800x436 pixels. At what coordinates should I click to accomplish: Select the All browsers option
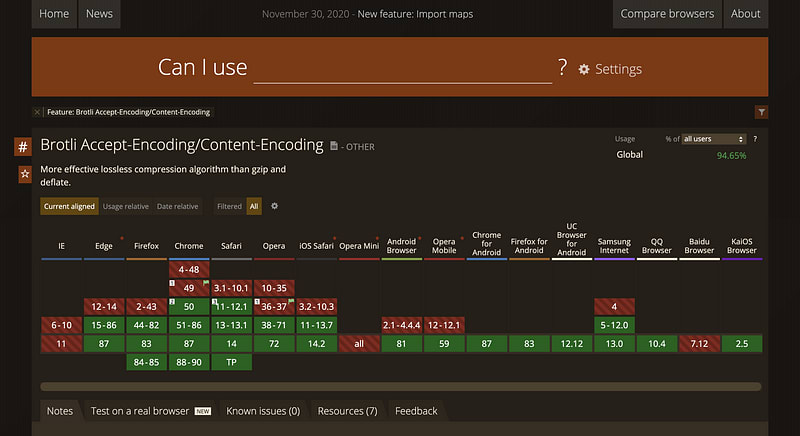254,207
